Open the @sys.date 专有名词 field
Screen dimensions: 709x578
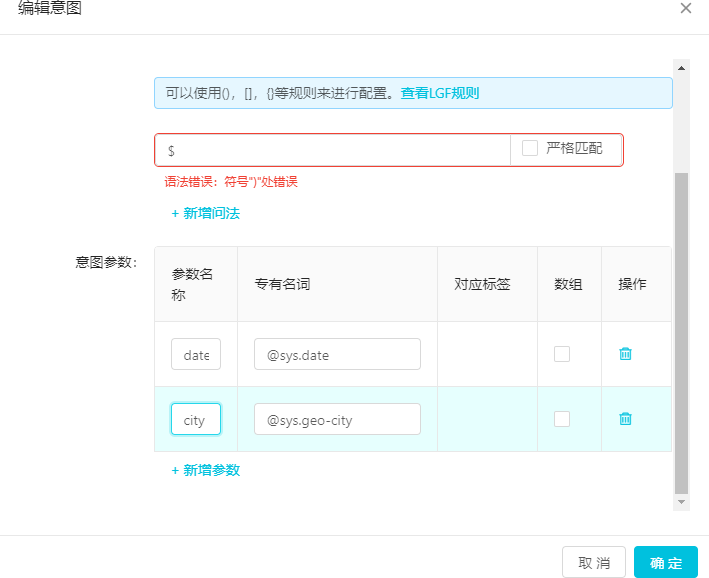pos(337,354)
